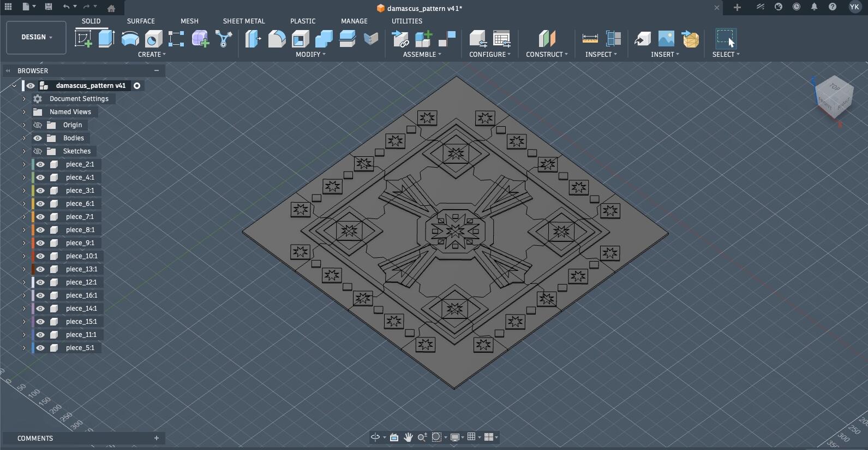Hide the piece_16:1 component
Screen dimensions: 868x450
(40, 295)
